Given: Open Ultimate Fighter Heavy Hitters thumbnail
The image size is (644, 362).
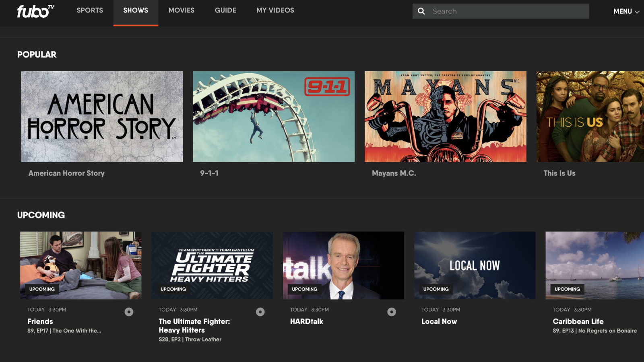Looking at the screenshot, I should click(212, 265).
